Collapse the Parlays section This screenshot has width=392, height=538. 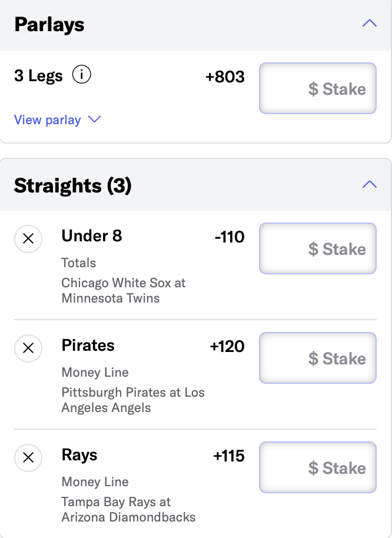[x=369, y=24]
